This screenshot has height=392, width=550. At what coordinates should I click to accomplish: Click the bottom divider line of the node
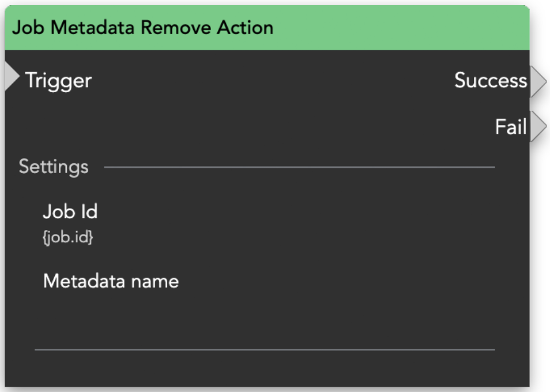tap(265, 349)
